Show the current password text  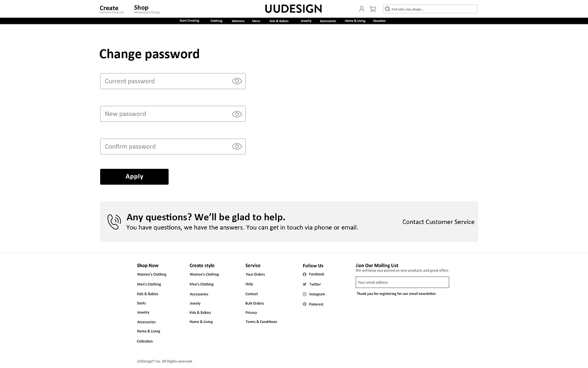tap(237, 81)
